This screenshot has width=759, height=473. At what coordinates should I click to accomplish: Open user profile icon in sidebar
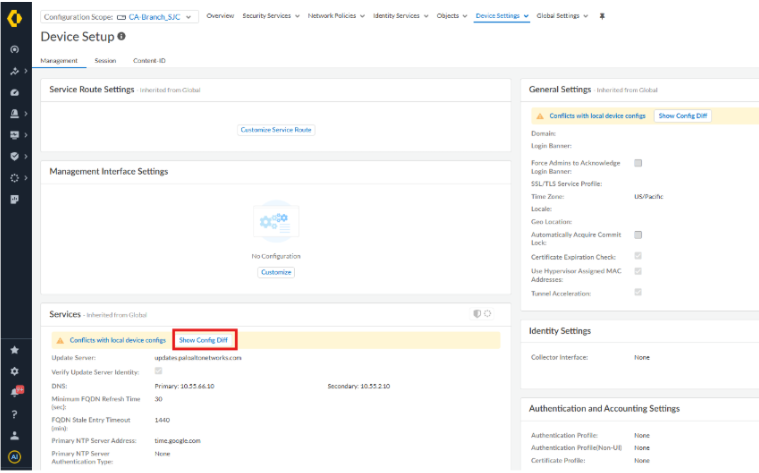click(14, 436)
